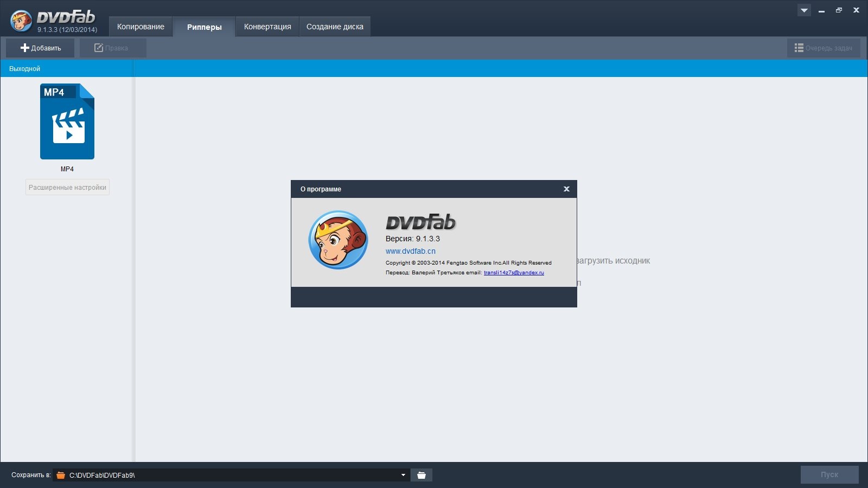Click the Версия: 9.1.3.3 text
868x488 pixels.
click(413, 239)
